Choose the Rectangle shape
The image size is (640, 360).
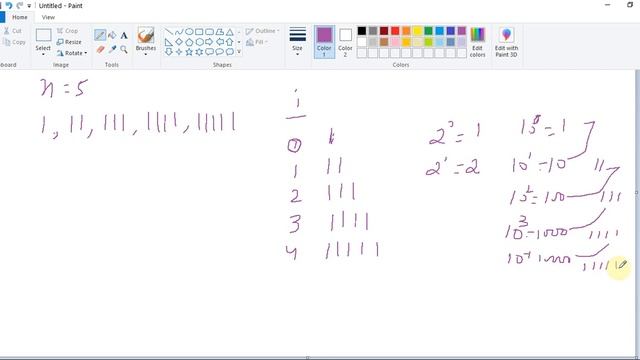[199, 31]
